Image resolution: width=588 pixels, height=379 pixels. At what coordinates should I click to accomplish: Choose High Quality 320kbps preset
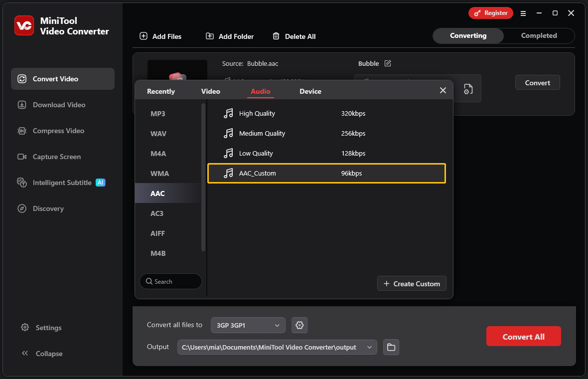pyautogui.click(x=326, y=113)
